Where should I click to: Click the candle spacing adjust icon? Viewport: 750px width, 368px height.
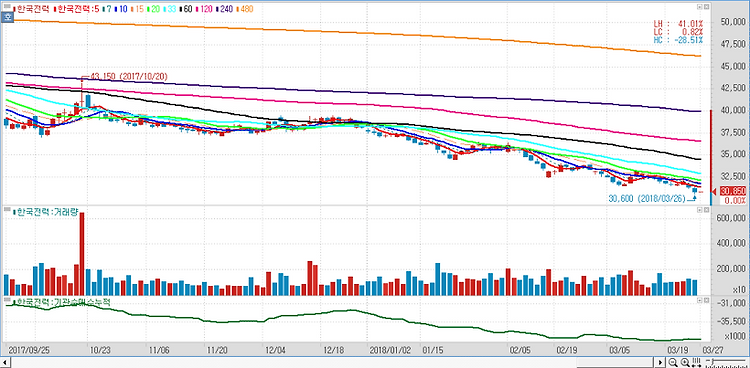[x=697, y=362]
